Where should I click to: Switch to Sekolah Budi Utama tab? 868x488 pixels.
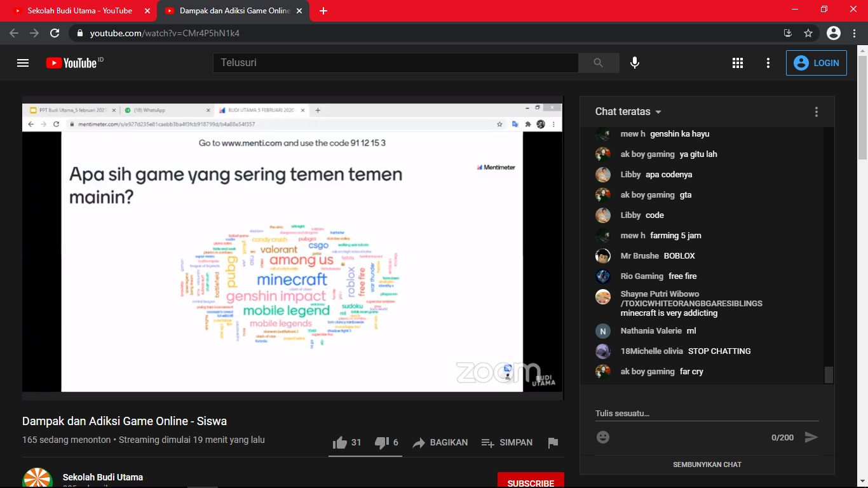pos(79,11)
